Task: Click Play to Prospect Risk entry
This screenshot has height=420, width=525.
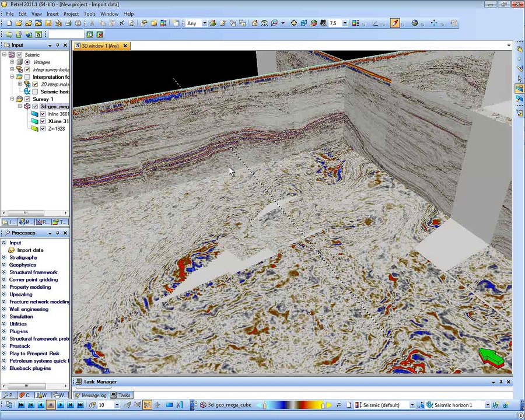Action: tap(34, 353)
